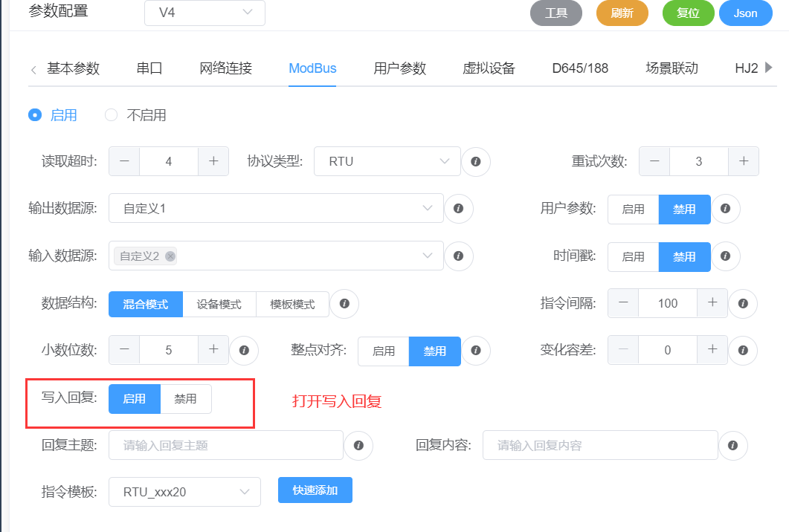The image size is (789, 532).
Task: Open info icon next to 输出数据源
Action: coord(458,208)
